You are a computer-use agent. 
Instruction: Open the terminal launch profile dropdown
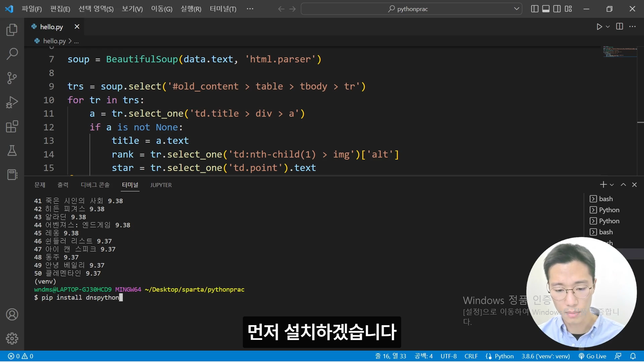click(x=612, y=185)
